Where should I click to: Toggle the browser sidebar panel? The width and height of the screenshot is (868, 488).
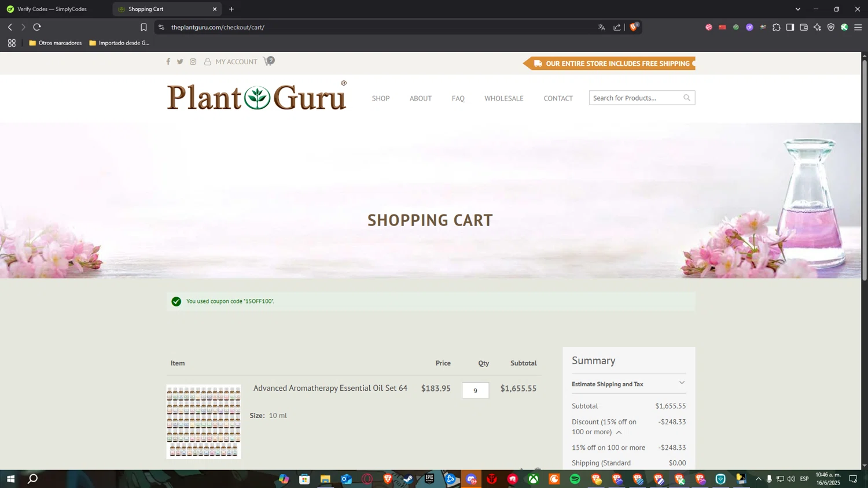click(x=790, y=27)
